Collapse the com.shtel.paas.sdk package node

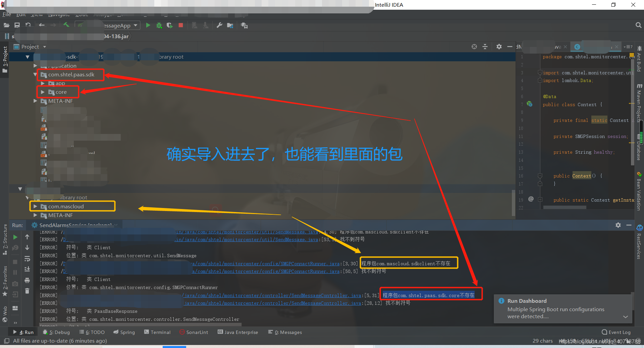(35, 75)
